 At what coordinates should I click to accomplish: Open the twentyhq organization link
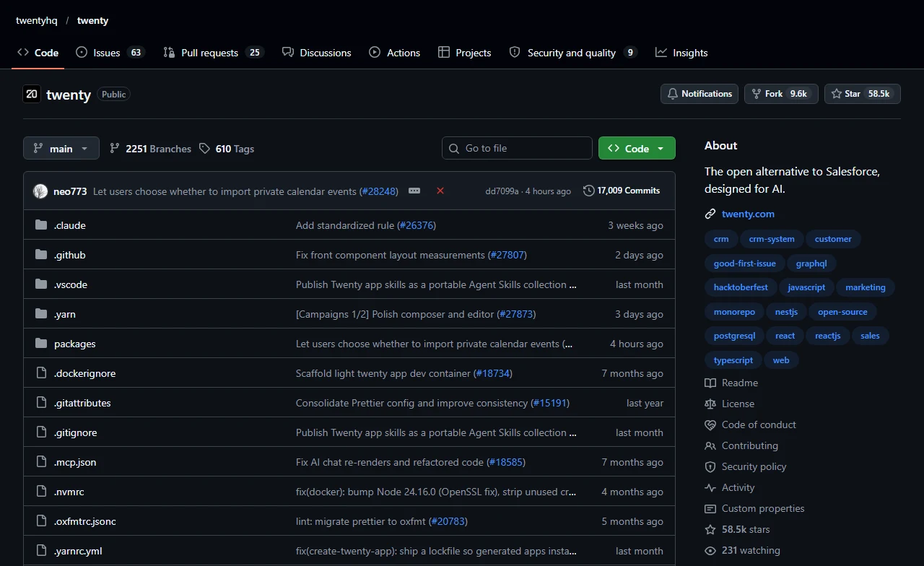pyautogui.click(x=37, y=20)
